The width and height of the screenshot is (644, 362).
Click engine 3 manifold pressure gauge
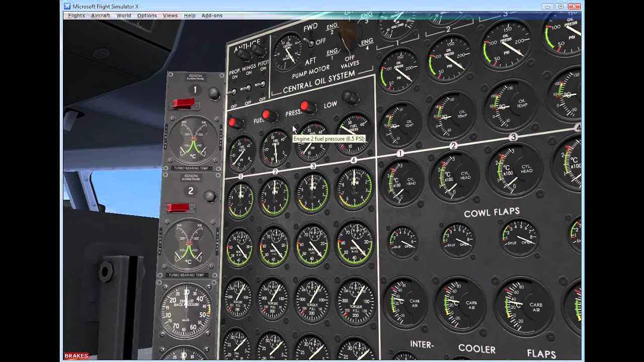[312, 244]
